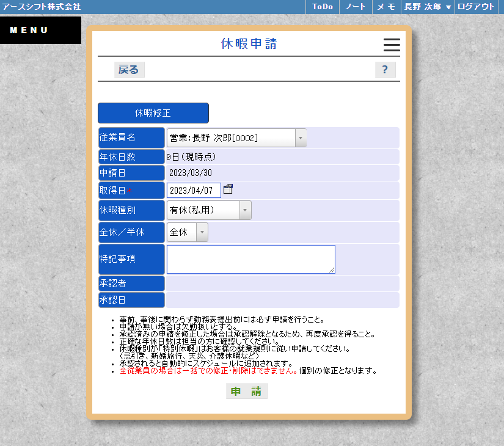This screenshot has width=504, height=446.
Task: Open the hamburger menu on 休暇申請 page
Action: tap(391, 45)
